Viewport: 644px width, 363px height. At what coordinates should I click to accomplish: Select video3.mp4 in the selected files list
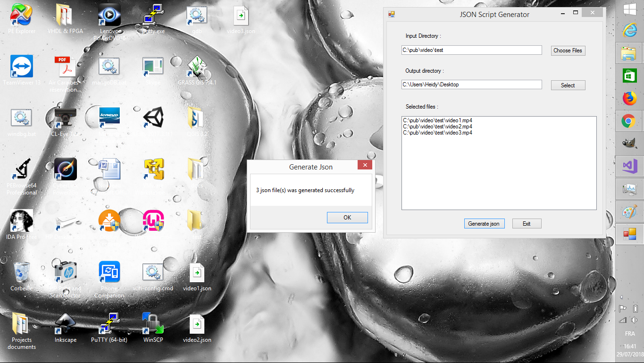click(x=437, y=133)
